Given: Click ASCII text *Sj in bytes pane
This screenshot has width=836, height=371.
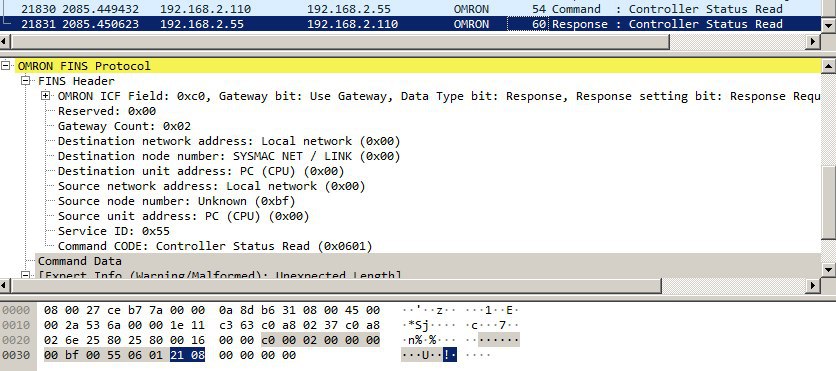Looking at the screenshot, I should [419, 325].
